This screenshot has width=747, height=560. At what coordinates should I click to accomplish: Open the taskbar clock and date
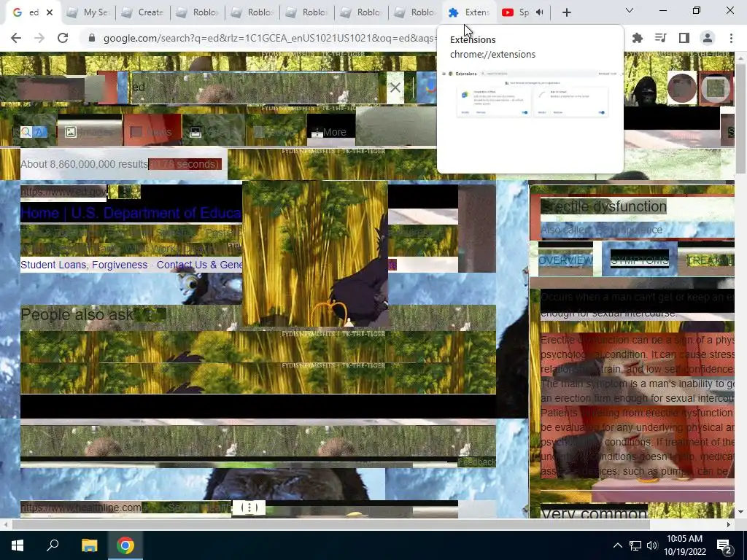(x=684, y=545)
